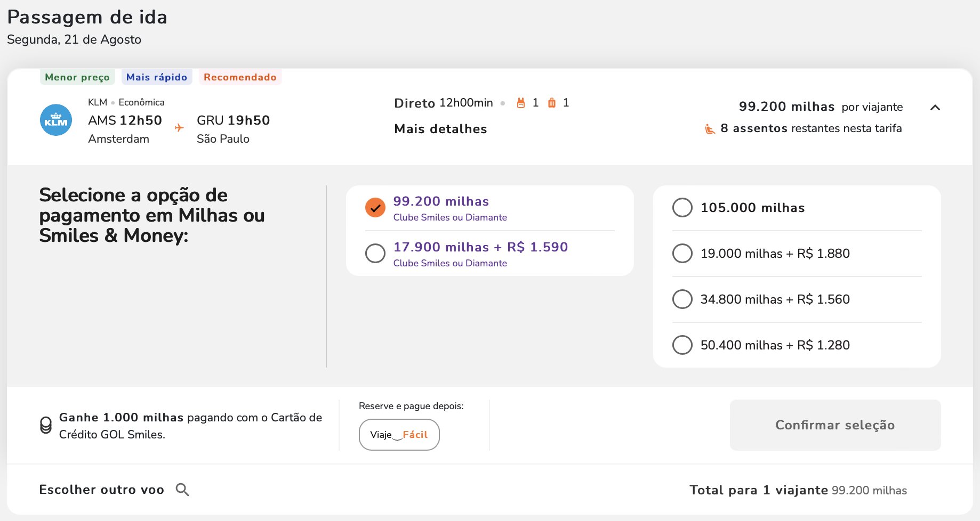Screen dimensions: 980x521
Task: Click the Reserve e pague depois label
Action: pos(411,406)
